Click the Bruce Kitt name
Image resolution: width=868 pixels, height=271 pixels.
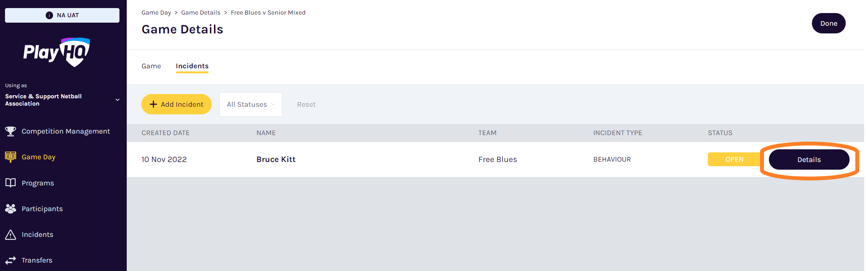(x=276, y=159)
